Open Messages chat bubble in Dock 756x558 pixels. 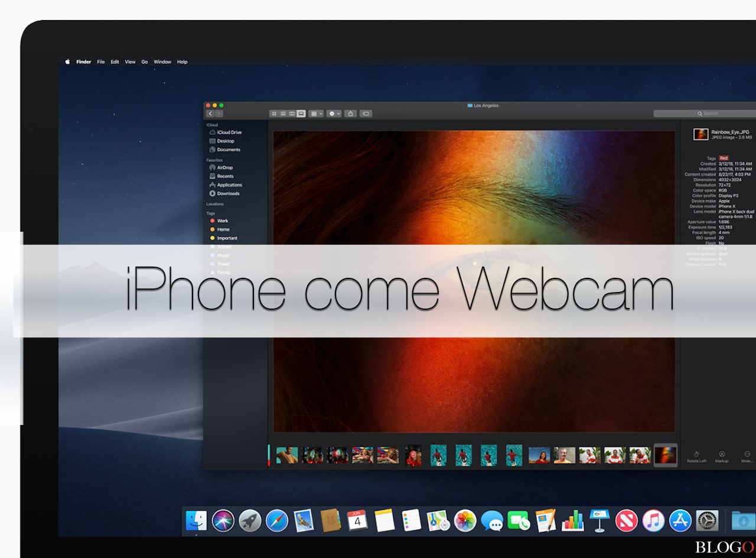point(492,521)
